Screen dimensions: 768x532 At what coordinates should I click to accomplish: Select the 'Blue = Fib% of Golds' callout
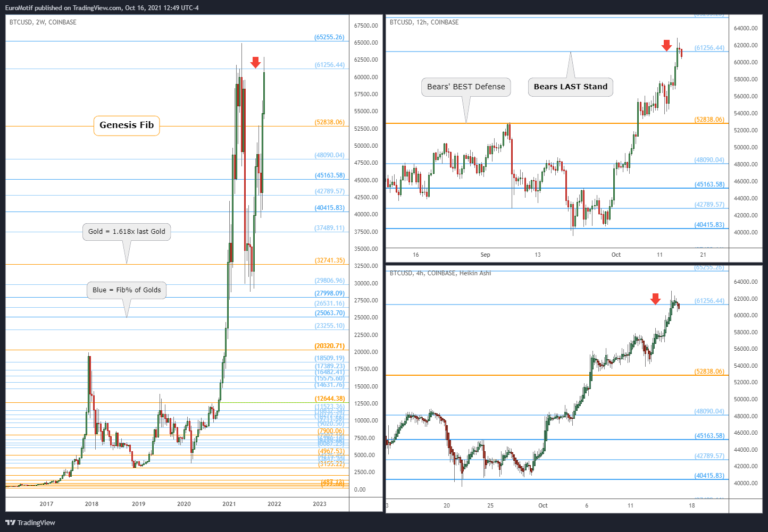(x=127, y=290)
